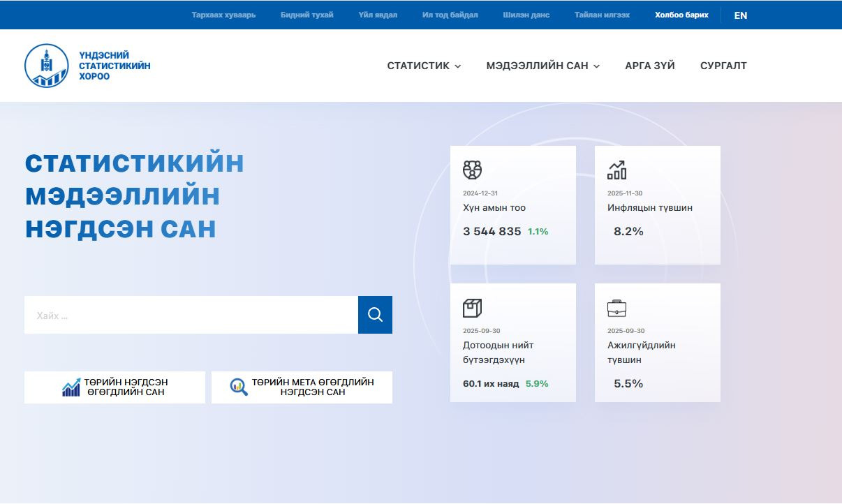Go to the Бидний тухай page
The width and height of the screenshot is (842, 504).
click(306, 15)
